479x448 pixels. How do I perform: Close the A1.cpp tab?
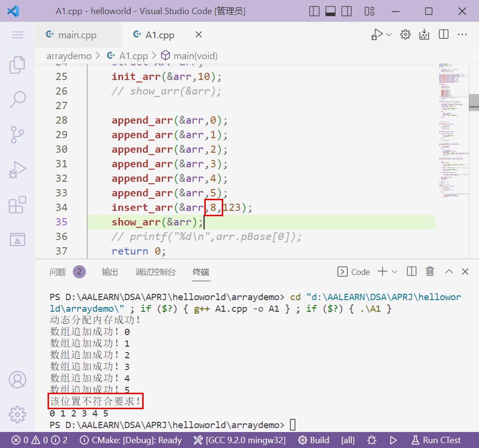[x=199, y=34]
